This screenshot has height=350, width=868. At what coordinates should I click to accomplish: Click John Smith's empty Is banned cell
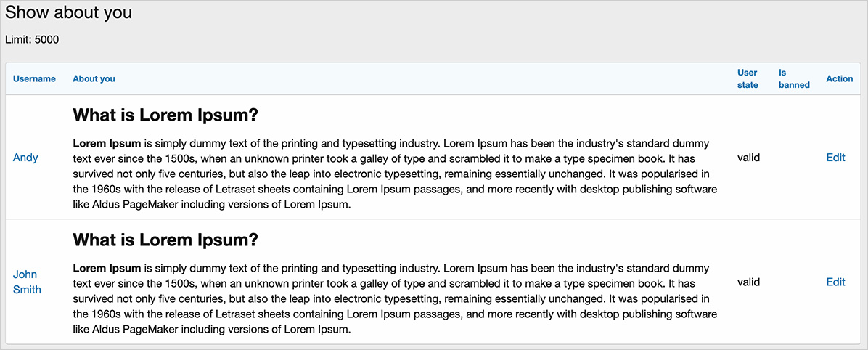794,282
